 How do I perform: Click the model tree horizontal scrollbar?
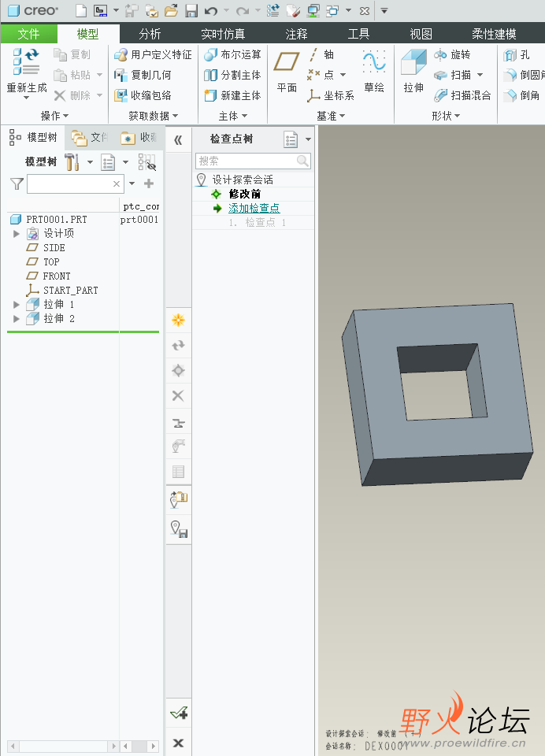coord(63,747)
